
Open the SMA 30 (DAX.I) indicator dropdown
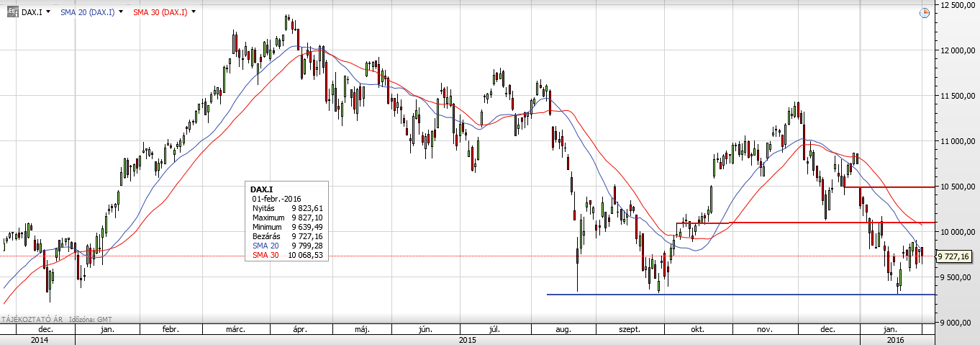click(194, 12)
